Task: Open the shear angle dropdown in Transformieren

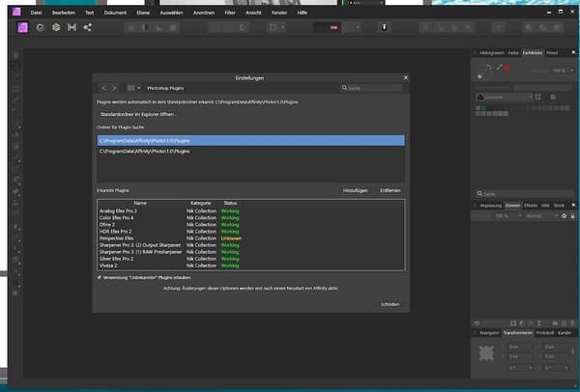Action: point(565,368)
